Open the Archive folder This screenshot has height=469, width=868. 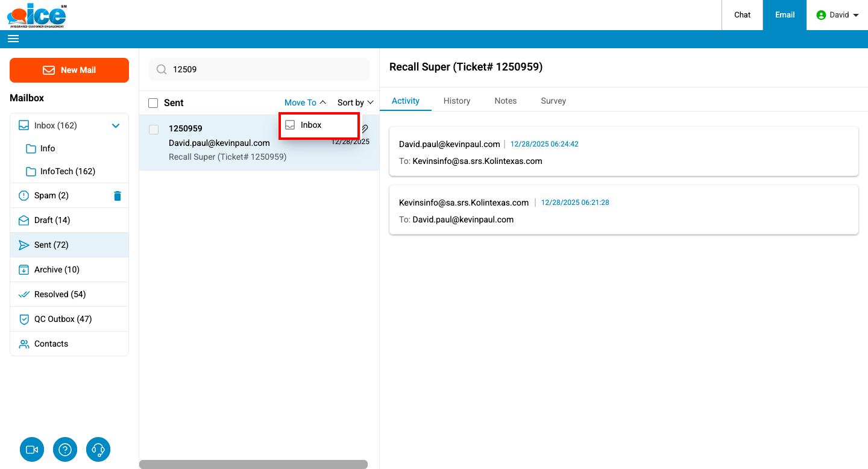[x=57, y=269]
